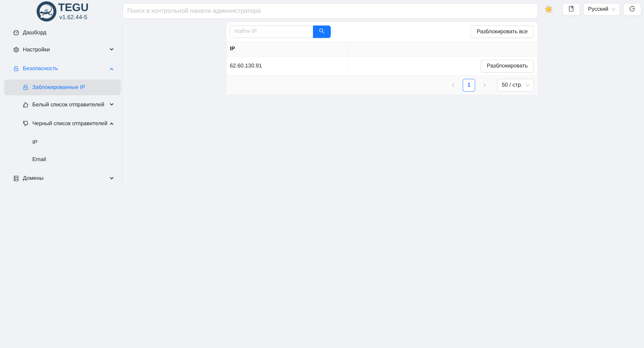Click the TEGU lizard logo
Screen dimensions: 644x348
click(x=46, y=11)
